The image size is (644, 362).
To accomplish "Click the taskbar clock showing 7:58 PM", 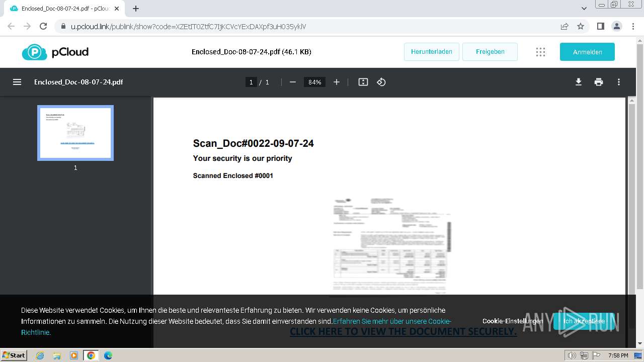I will [618, 355].
